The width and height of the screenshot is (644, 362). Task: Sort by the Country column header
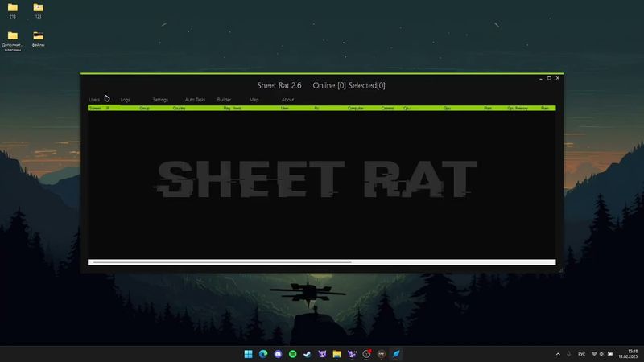(179, 108)
